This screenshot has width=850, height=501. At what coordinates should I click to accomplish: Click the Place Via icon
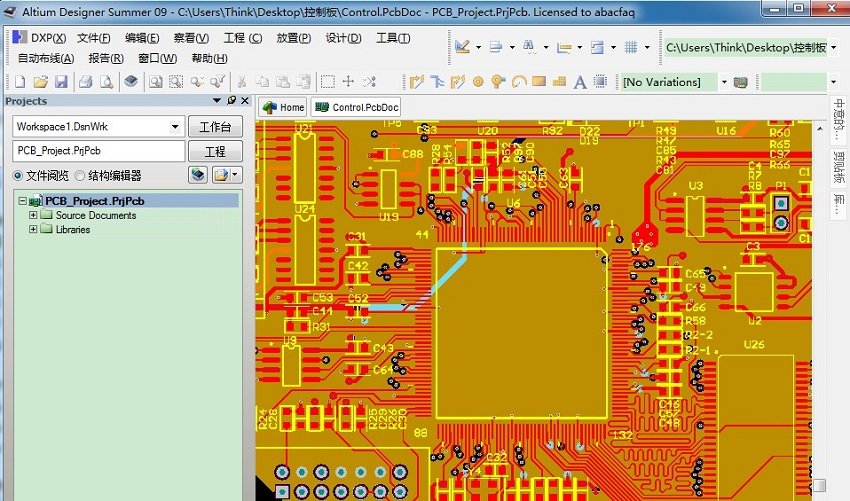point(498,82)
